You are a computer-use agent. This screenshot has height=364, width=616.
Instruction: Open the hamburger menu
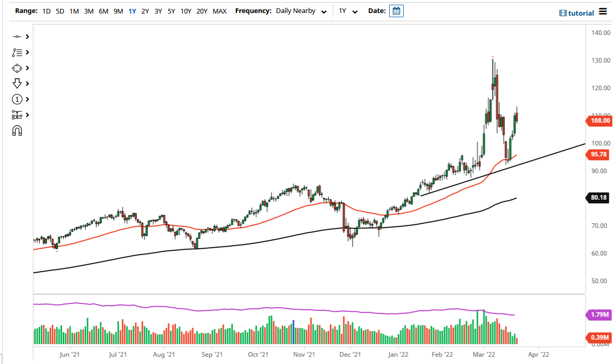click(x=602, y=12)
